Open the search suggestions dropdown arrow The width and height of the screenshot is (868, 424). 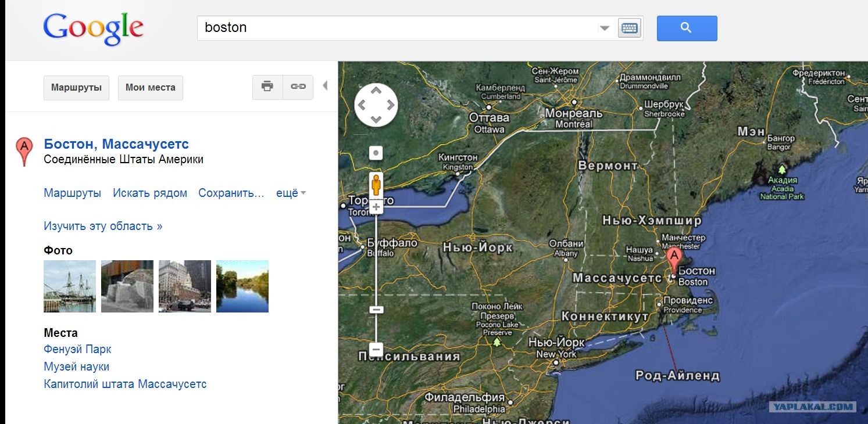pos(605,28)
